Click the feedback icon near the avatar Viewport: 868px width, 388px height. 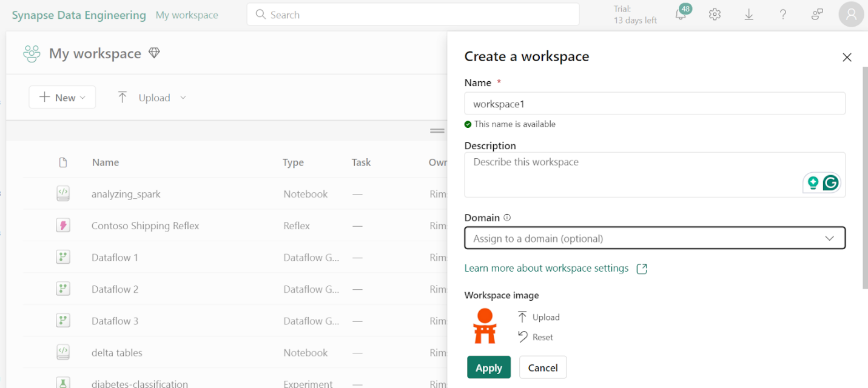tap(816, 14)
